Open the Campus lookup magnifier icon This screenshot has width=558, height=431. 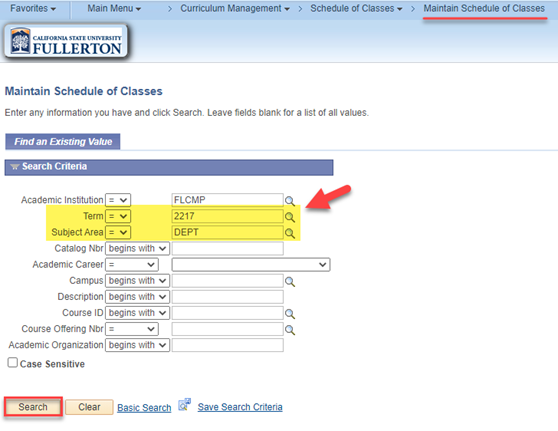pos(290,282)
